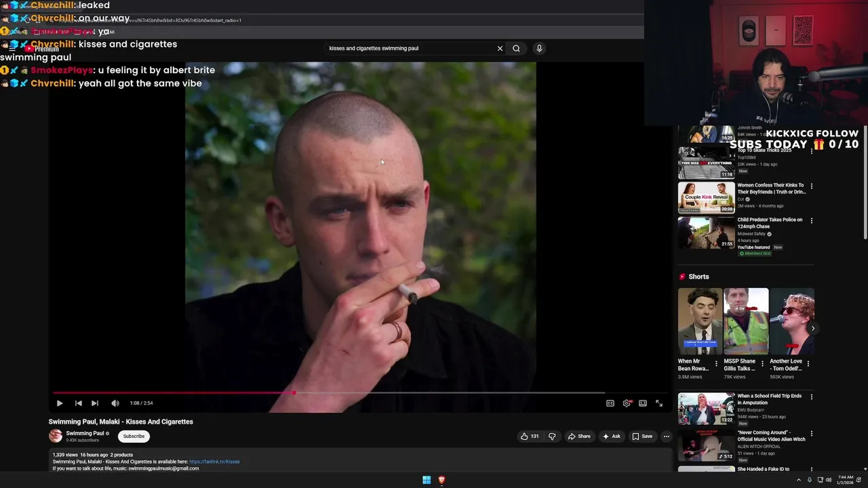Open the Swimming Paul channel avatar
The width and height of the screenshot is (868, 488).
pyautogui.click(x=56, y=436)
